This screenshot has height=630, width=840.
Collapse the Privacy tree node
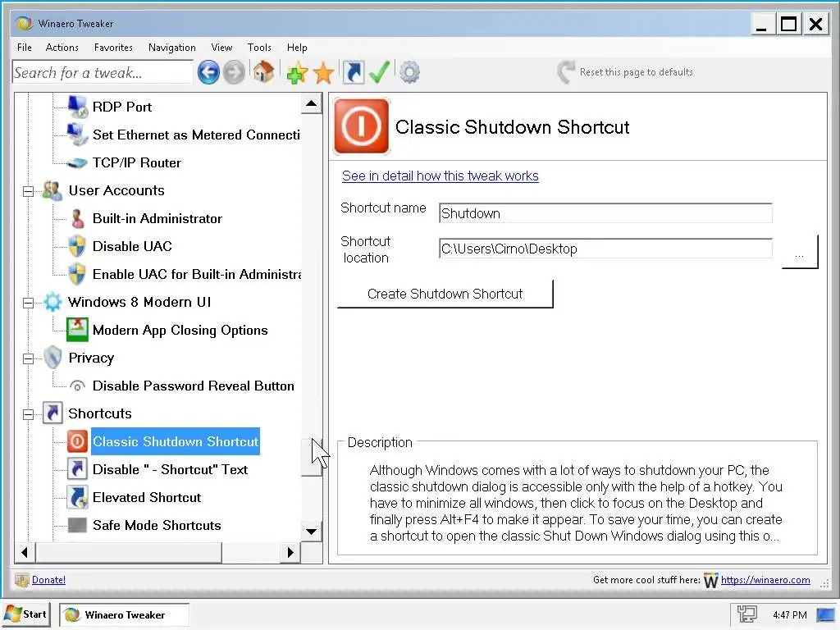[x=29, y=358]
